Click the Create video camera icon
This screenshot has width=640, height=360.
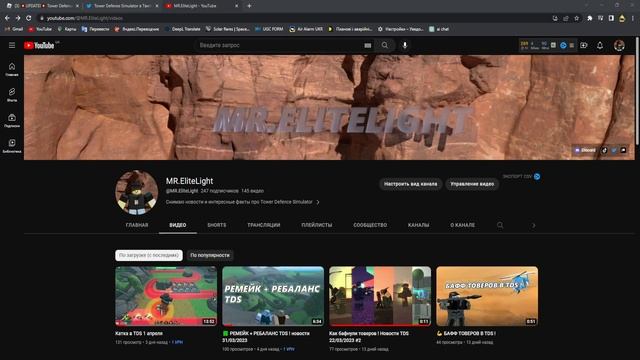[584, 45]
